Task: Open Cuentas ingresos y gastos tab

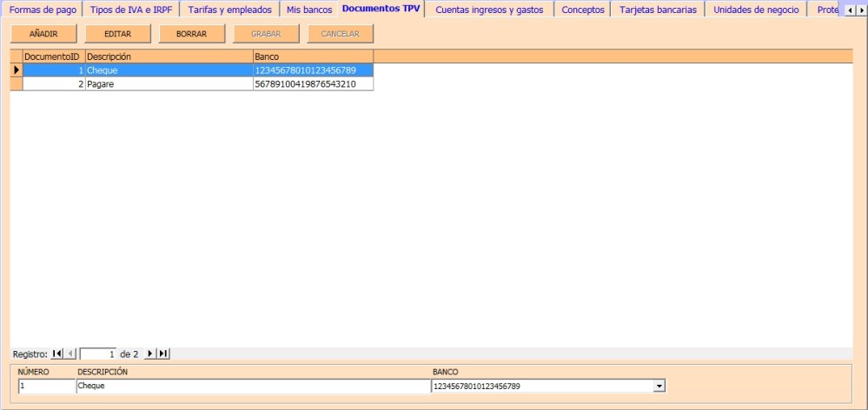Action: point(489,10)
